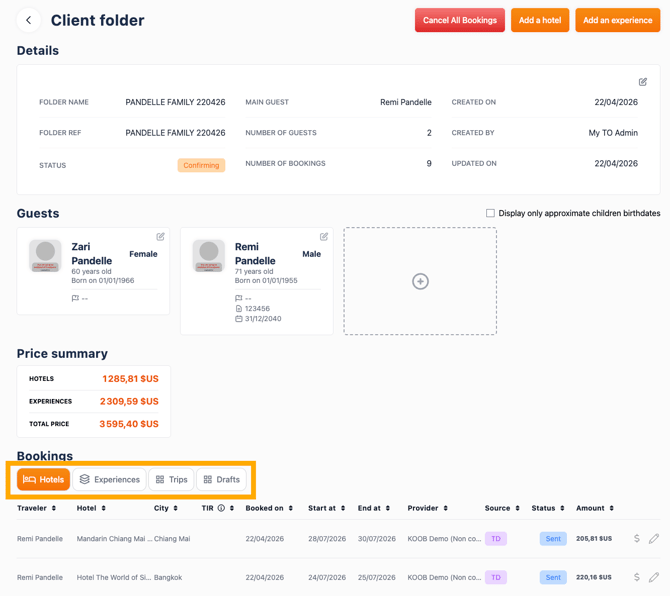The width and height of the screenshot is (670, 596).
Task: Click end date 25/07/2026
Action: [x=376, y=578]
